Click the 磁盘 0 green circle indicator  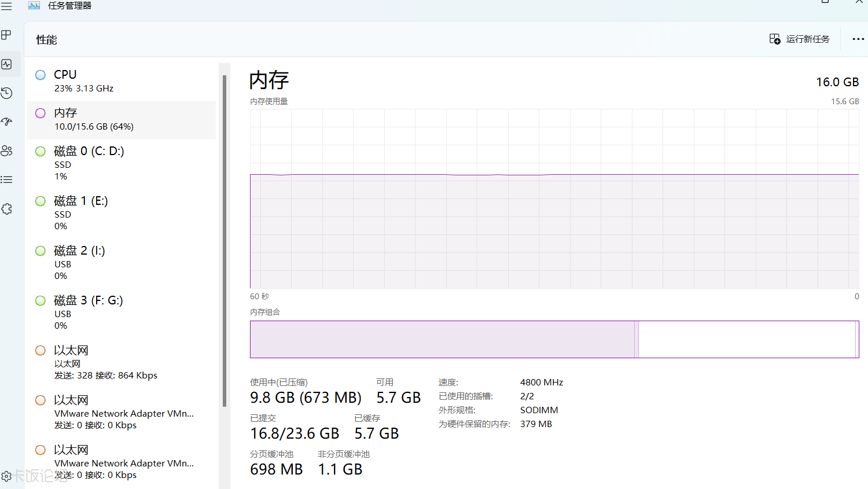click(x=41, y=151)
